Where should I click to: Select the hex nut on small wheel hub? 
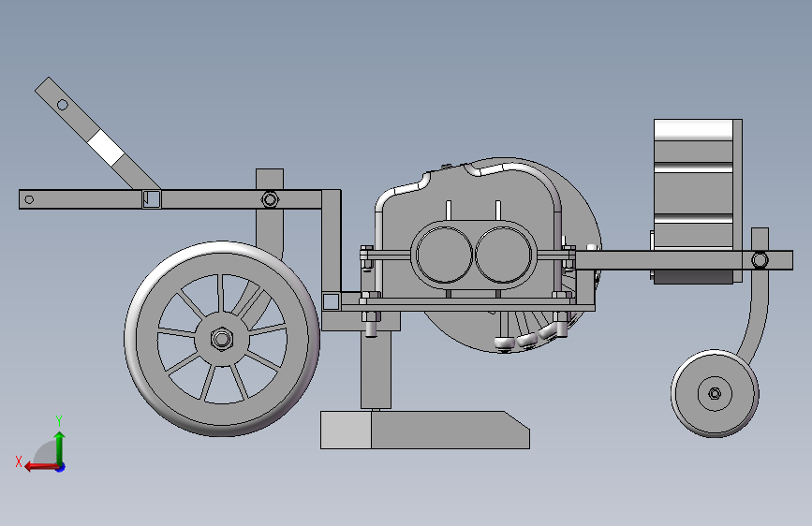715,393
